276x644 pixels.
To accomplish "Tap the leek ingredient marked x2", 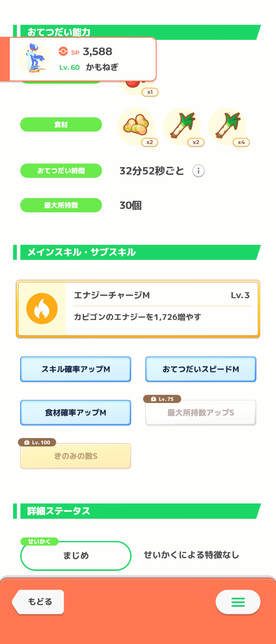I will tap(182, 126).
